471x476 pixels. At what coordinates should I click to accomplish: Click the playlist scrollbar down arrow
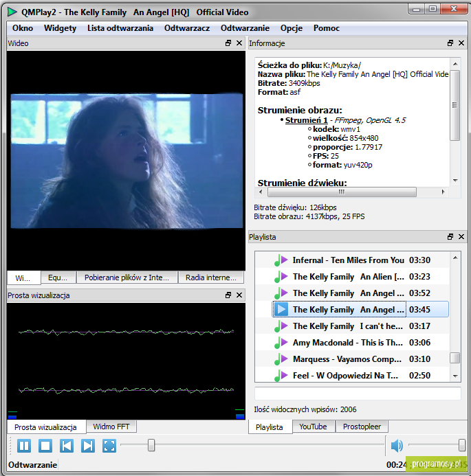point(455,376)
